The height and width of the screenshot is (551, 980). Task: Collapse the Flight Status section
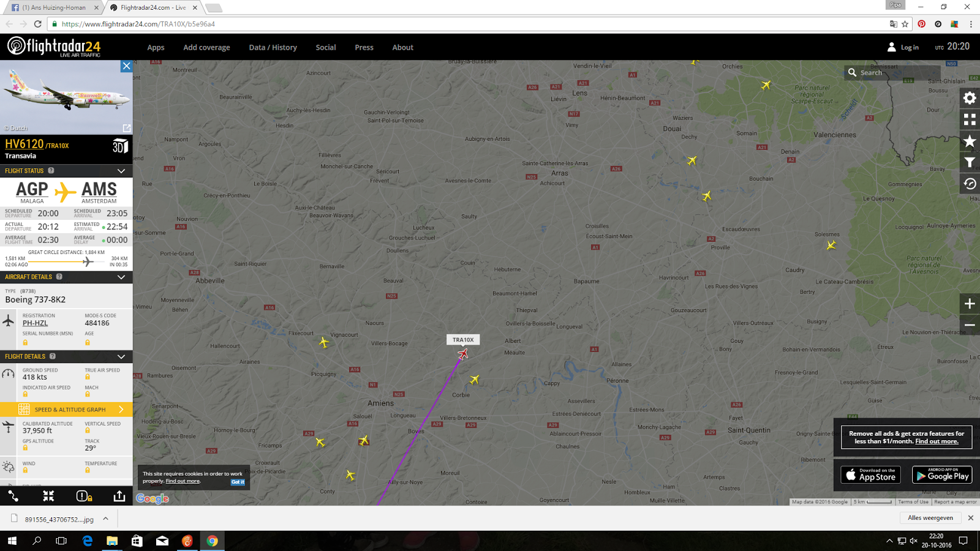click(121, 171)
